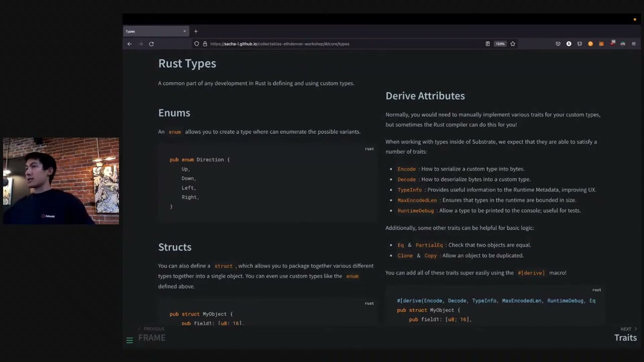Viewport: 644px width, 362px height.
Task: Click 'Decode' in the traits list
Action: click(407, 179)
